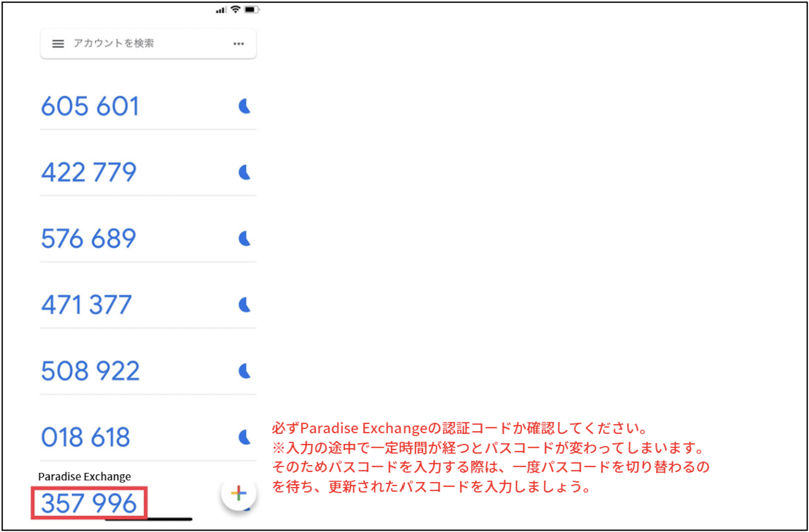809x532 pixels.
Task: Check the Wi-Fi status icon
Action: [x=236, y=9]
